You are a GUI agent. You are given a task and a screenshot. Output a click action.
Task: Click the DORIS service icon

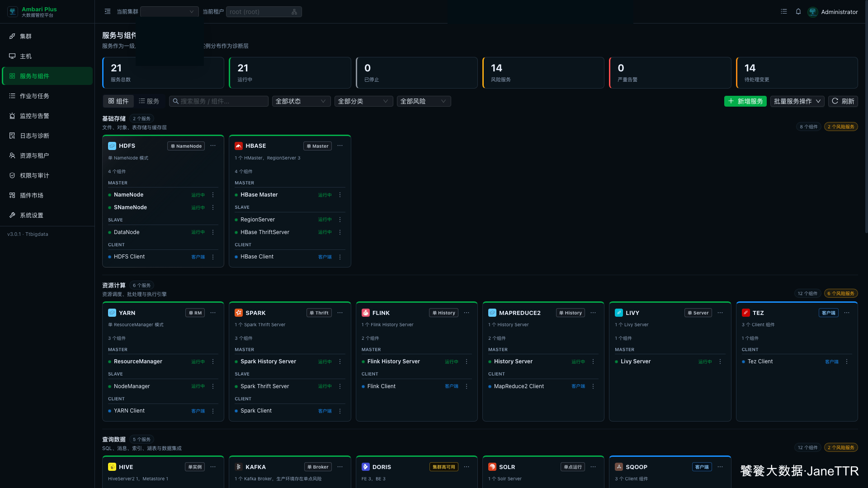tap(366, 467)
